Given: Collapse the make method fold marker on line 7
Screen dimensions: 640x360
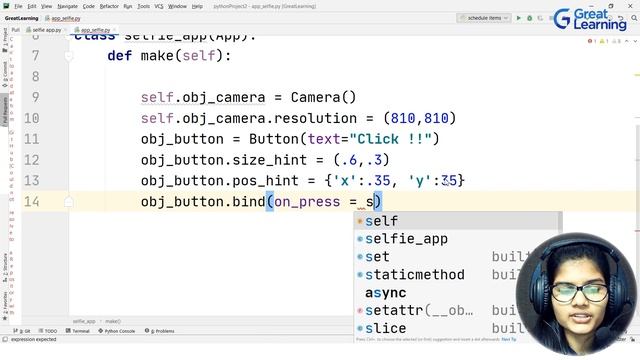Looking at the screenshot, I should click(69, 56).
